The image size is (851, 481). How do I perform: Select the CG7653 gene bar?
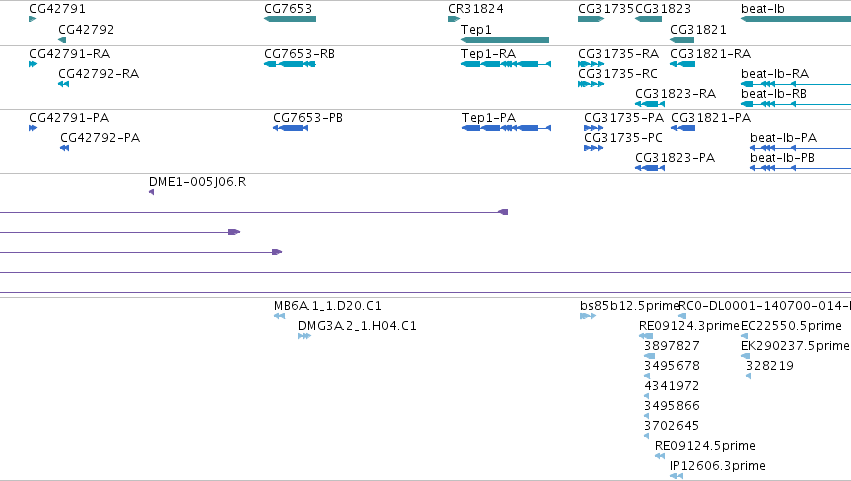pyautogui.click(x=290, y=19)
